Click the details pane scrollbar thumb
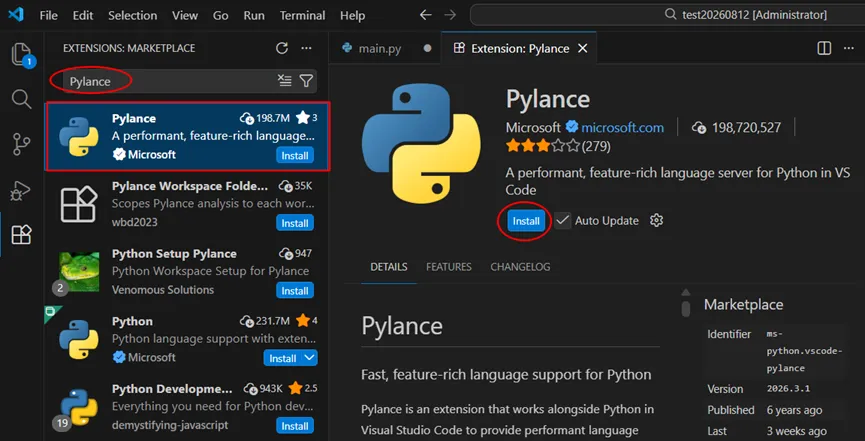The height and width of the screenshot is (441, 865). tap(686, 309)
